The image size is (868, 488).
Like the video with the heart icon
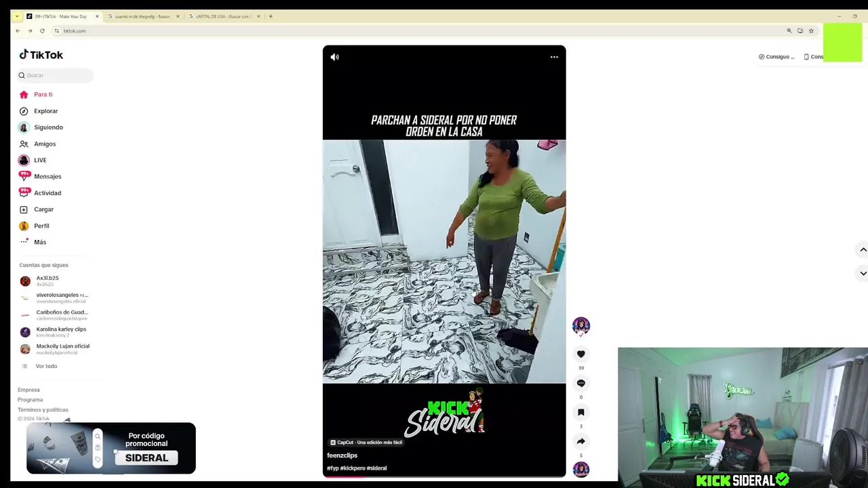581,354
